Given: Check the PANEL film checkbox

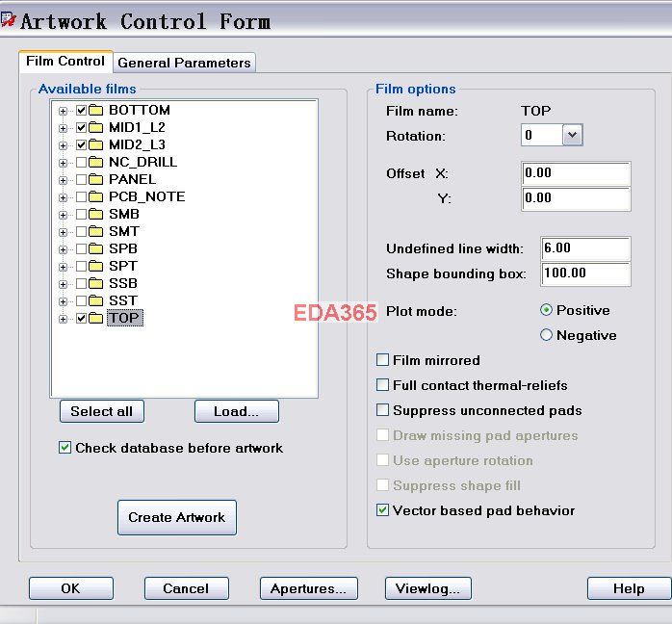Looking at the screenshot, I should (x=82, y=180).
